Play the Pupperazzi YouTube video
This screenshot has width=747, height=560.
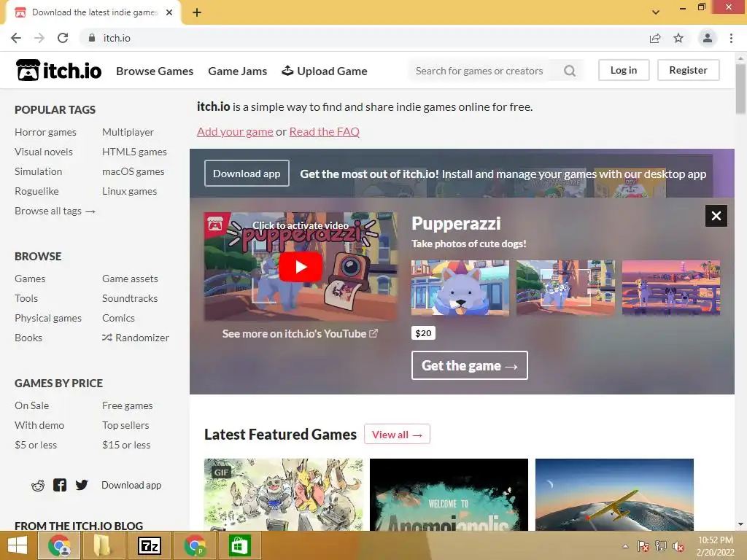300,267
